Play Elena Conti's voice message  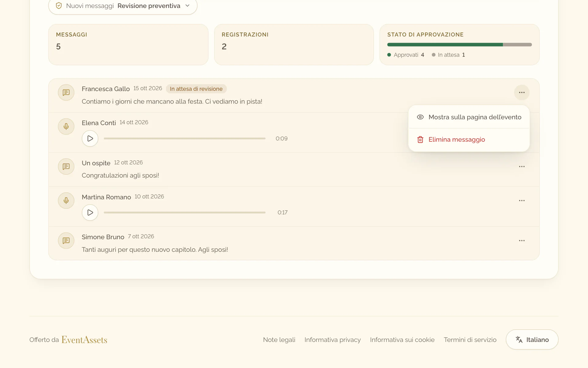tap(90, 139)
